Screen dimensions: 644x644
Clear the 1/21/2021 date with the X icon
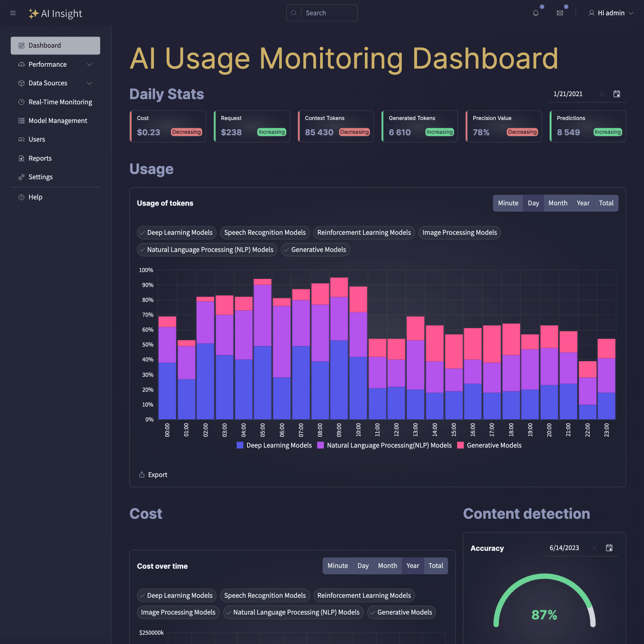[x=602, y=94]
